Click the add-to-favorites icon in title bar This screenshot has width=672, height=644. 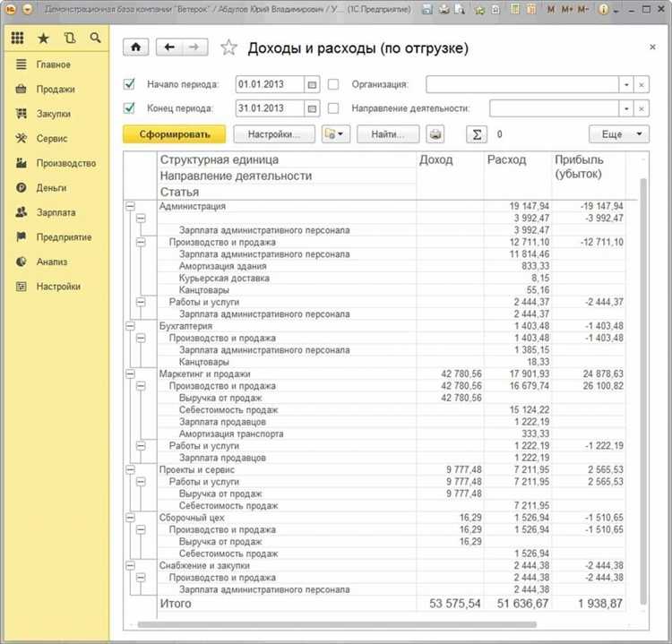pyautogui.click(x=479, y=10)
